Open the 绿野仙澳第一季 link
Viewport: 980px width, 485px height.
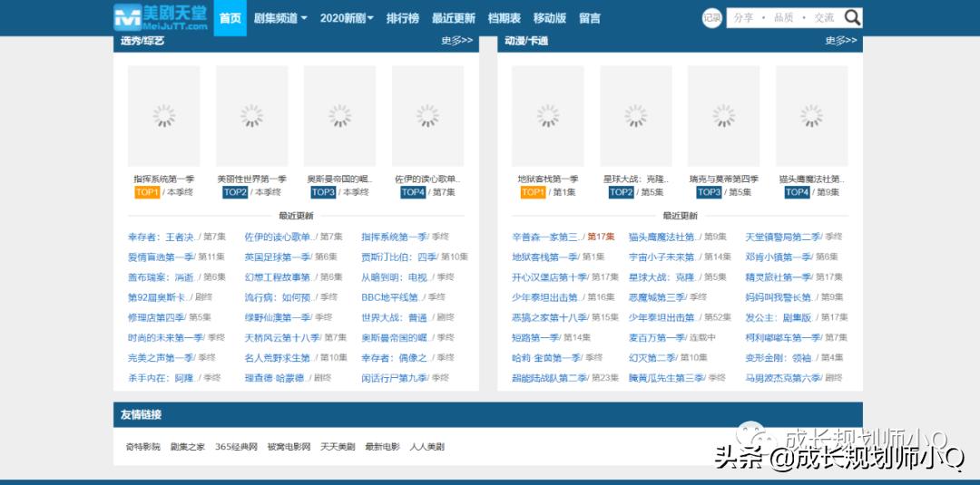(x=278, y=317)
